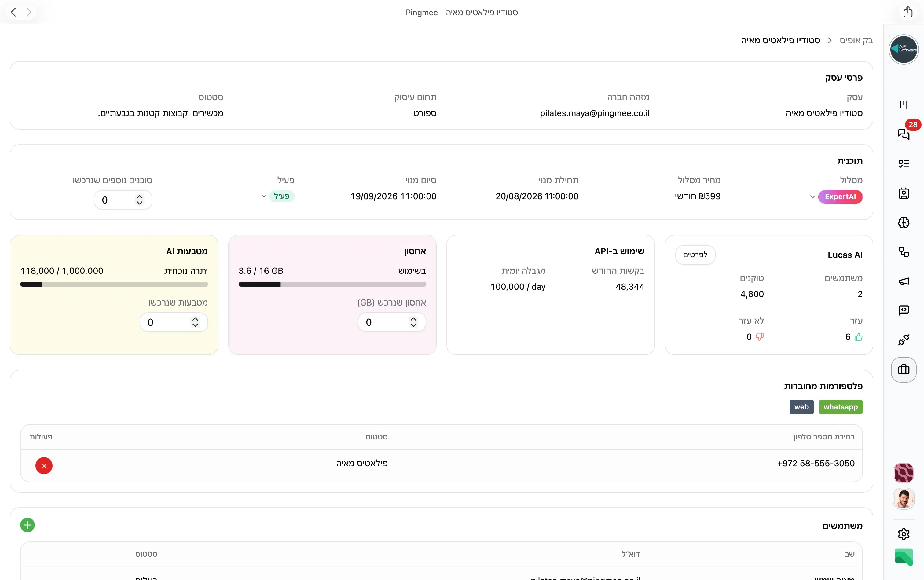Viewport: 924px width, 580px height.
Task: Go forward with the forward arrow
Action: click(29, 12)
